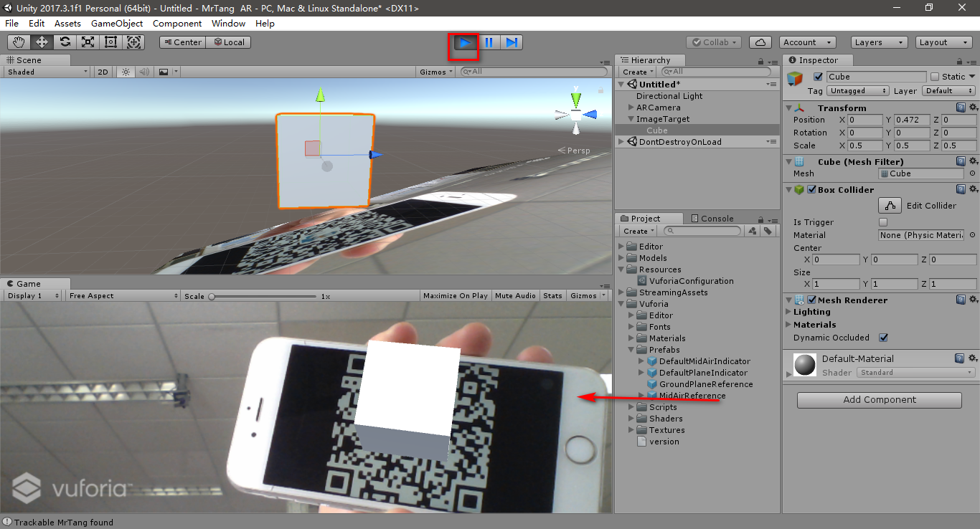The height and width of the screenshot is (529, 980).
Task: Select the Rect Transform tool
Action: pos(110,42)
